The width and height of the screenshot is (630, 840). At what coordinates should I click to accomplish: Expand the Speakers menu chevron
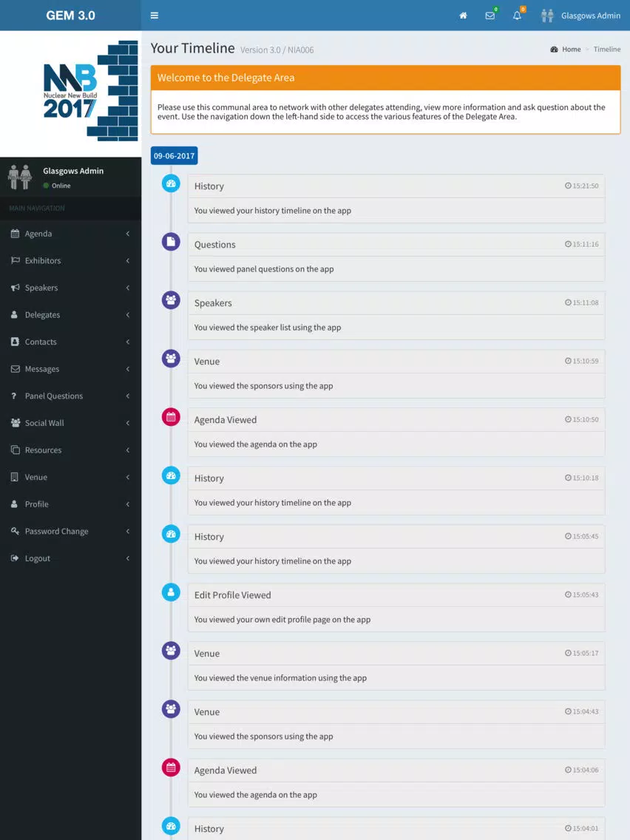point(127,288)
